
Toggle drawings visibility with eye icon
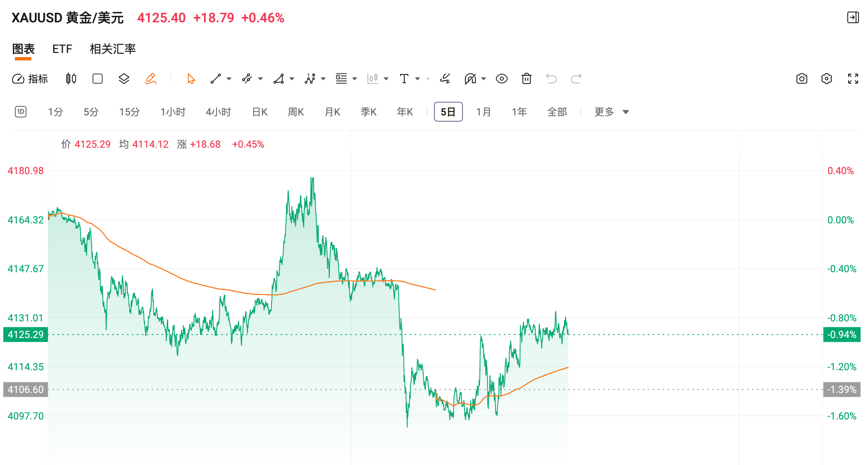click(501, 79)
